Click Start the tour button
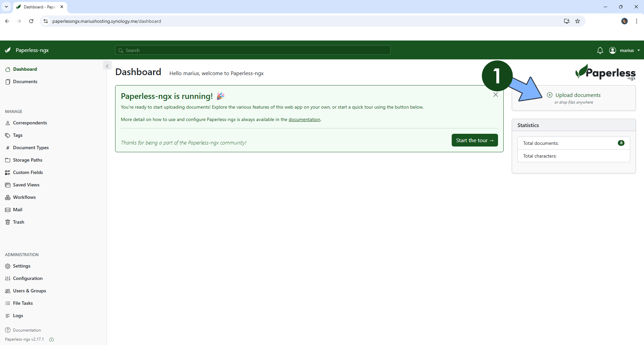The height and width of the screenshot is (345, 644). pos(475,140)
